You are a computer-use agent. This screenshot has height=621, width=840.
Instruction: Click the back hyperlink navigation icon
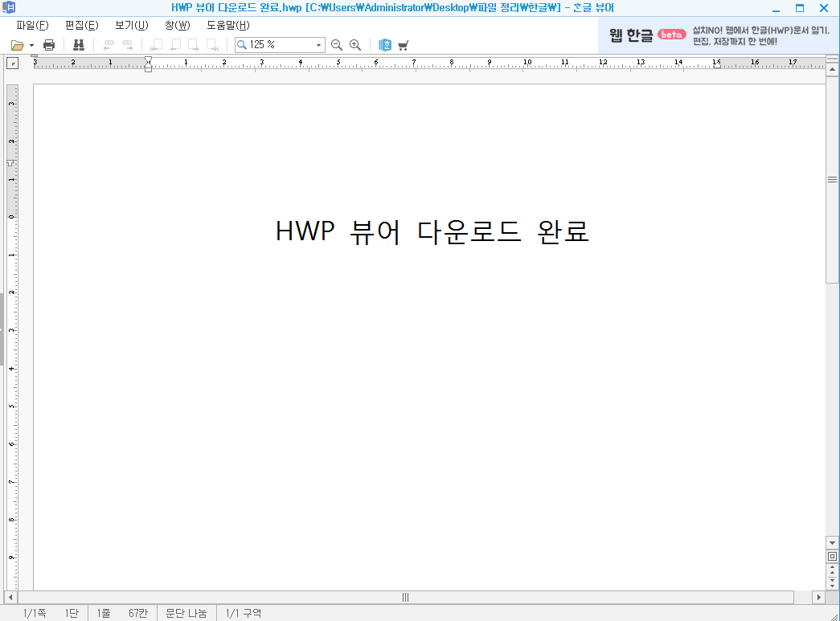click(109, 45)
